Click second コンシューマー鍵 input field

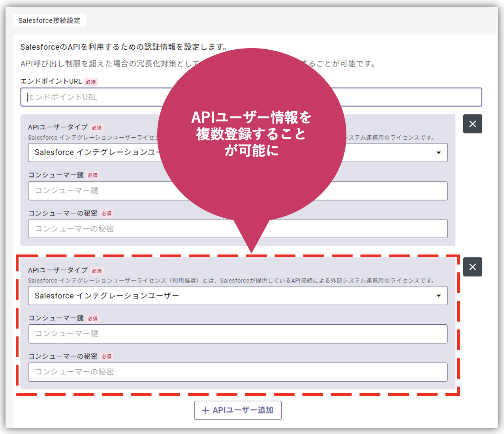(238, 334)
